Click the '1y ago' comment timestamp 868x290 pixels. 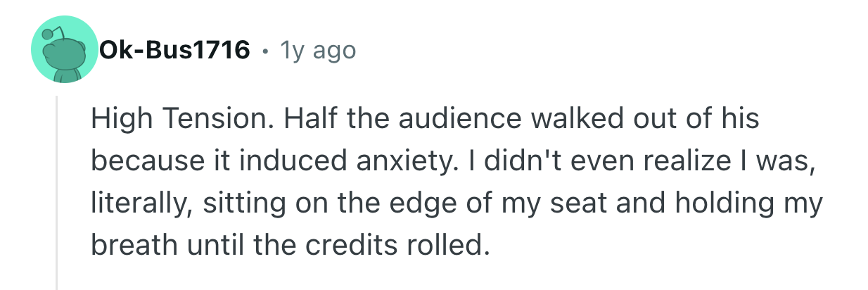pyautogui.click(x=318, y=50)
